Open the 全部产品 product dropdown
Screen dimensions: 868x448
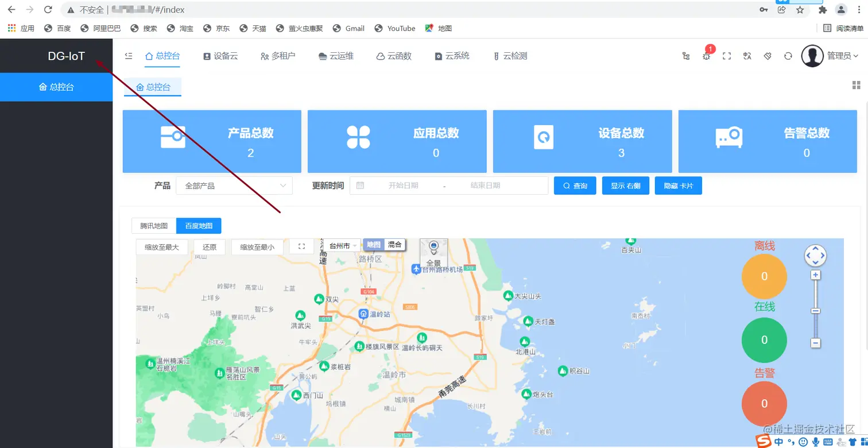[234, 185]
